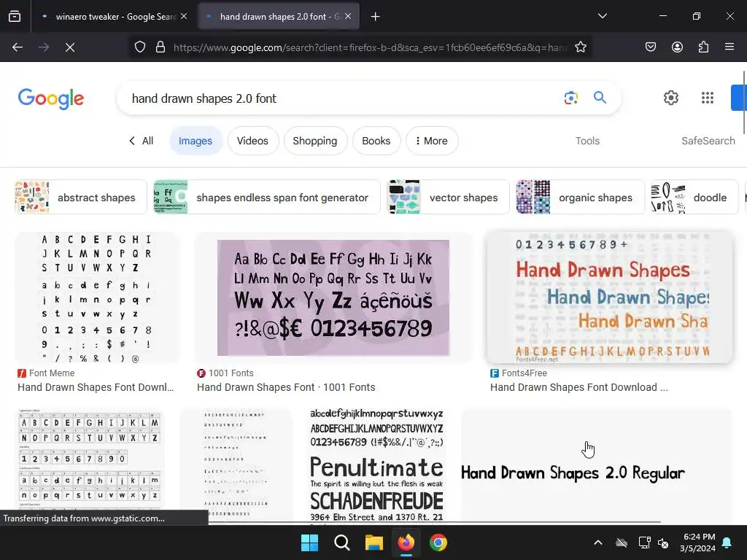The height and width of the screenshot is (560, 747).
Task: Close the hand drawn shapes tab
Action: (348, 17)
